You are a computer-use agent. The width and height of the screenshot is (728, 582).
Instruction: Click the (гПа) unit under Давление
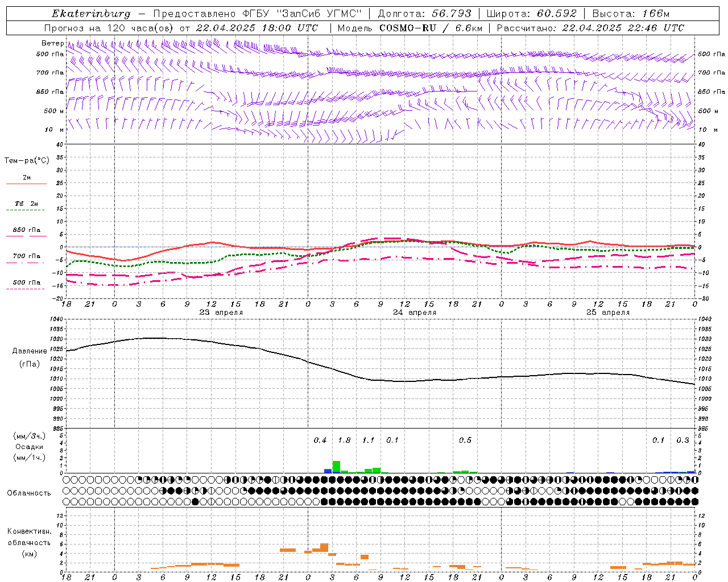30,364
